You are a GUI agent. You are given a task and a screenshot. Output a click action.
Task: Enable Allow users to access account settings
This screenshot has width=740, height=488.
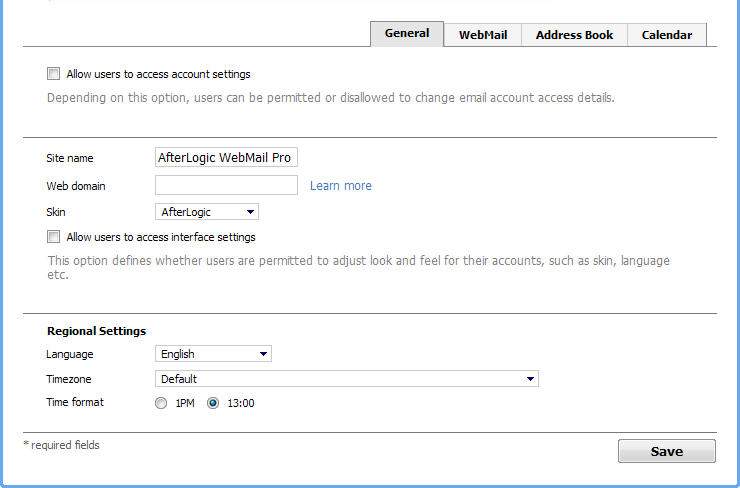point(53,74)
